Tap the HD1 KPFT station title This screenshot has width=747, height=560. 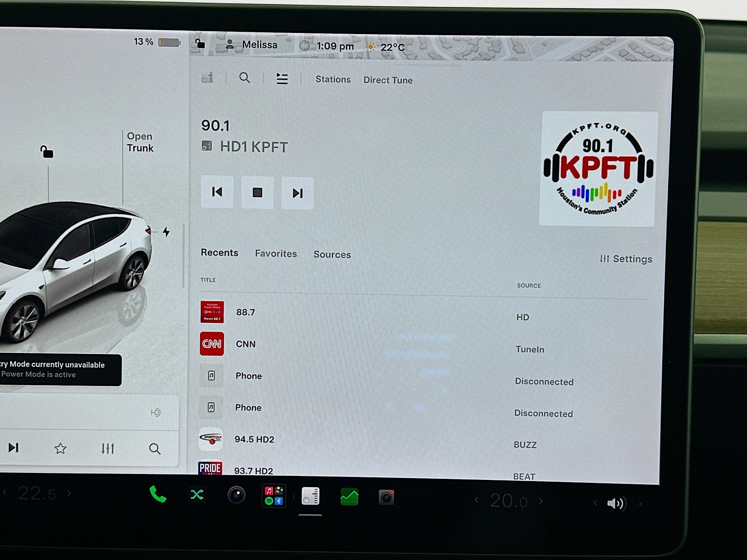tap(254, 147)
